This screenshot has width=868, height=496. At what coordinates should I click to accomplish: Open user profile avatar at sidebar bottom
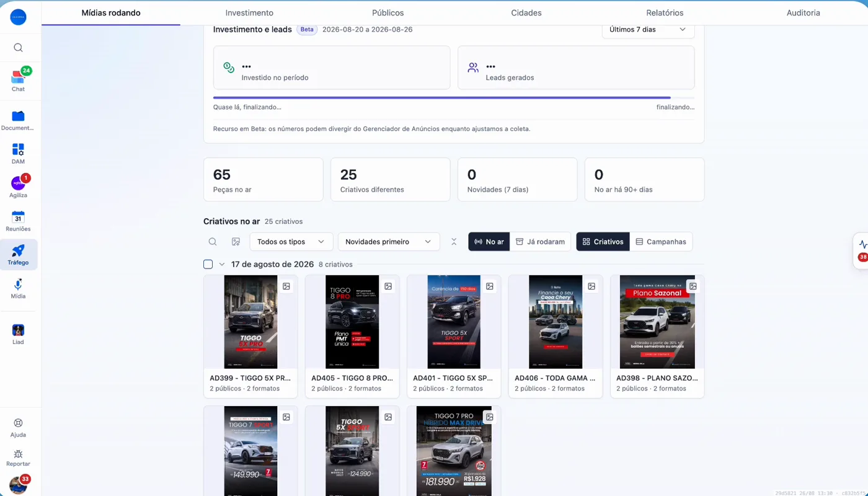18,485
